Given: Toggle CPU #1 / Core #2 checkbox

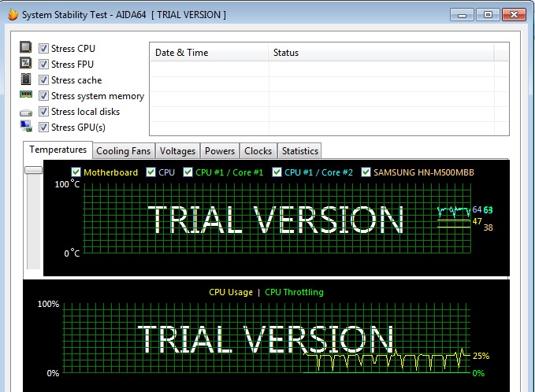Looking at the screenshot, I should [x=277, y=172].
